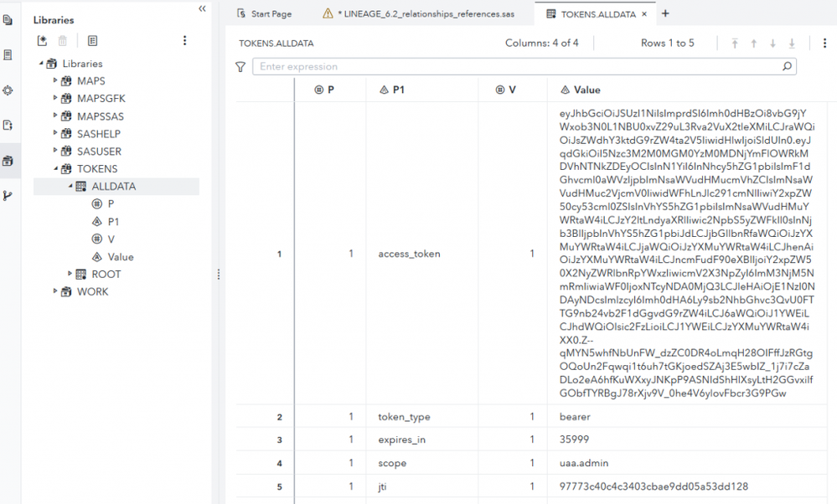Click the P column header
837x504 pixels.
[x=330, y=90]
